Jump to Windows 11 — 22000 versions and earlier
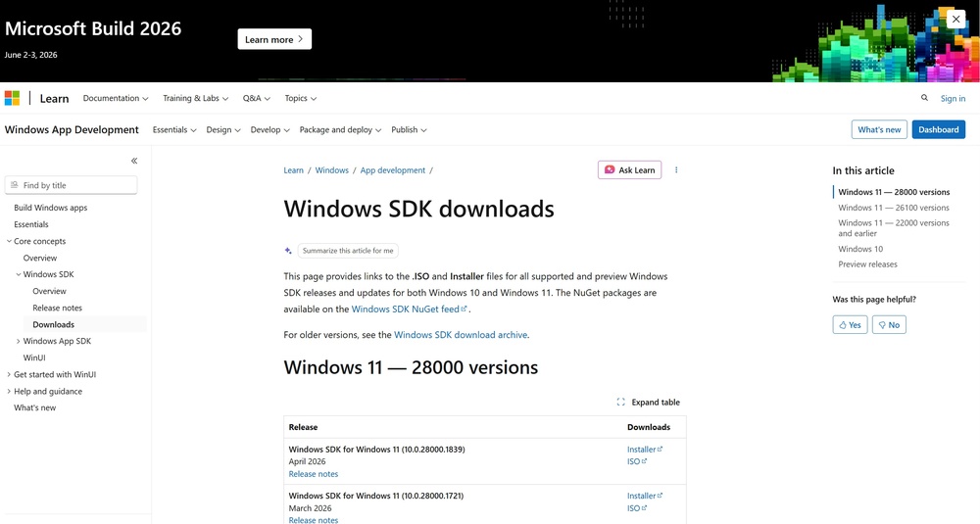Viewport: 980px width, 524px height. tap(893, 228)
